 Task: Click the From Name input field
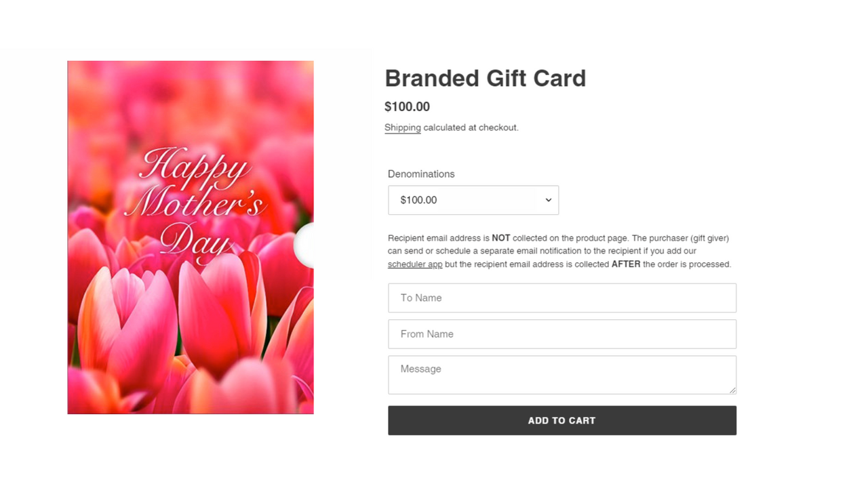pos(561,333)
